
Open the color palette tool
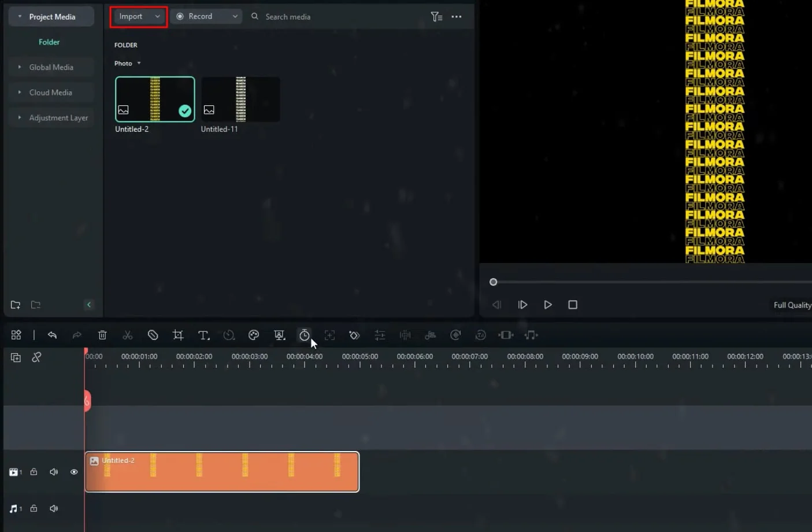[254, 335]
